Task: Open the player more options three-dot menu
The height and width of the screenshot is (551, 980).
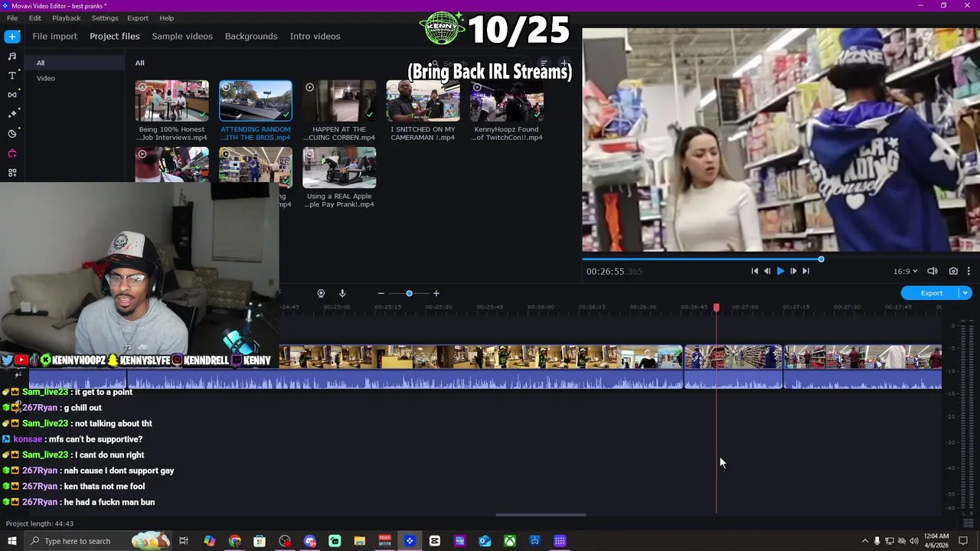Action: pyautogui.click(x=969, y=271)
